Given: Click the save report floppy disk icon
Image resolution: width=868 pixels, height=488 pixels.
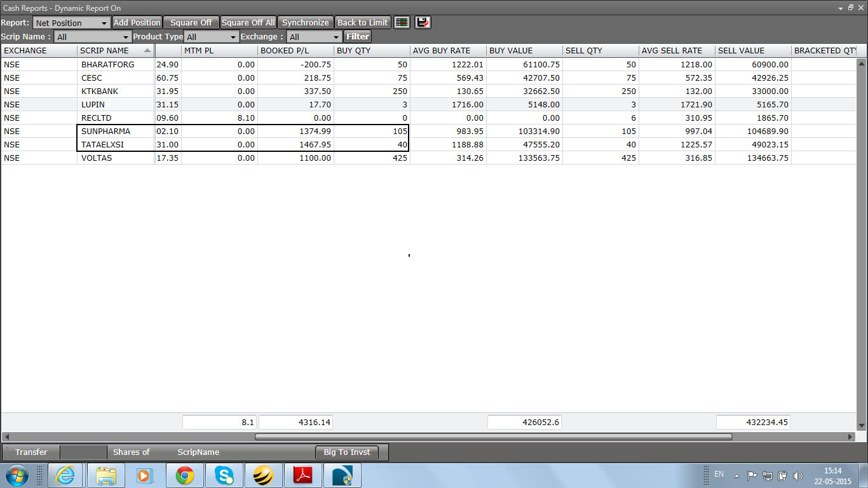Looking at the screenshot, I should tap(423, 22).
